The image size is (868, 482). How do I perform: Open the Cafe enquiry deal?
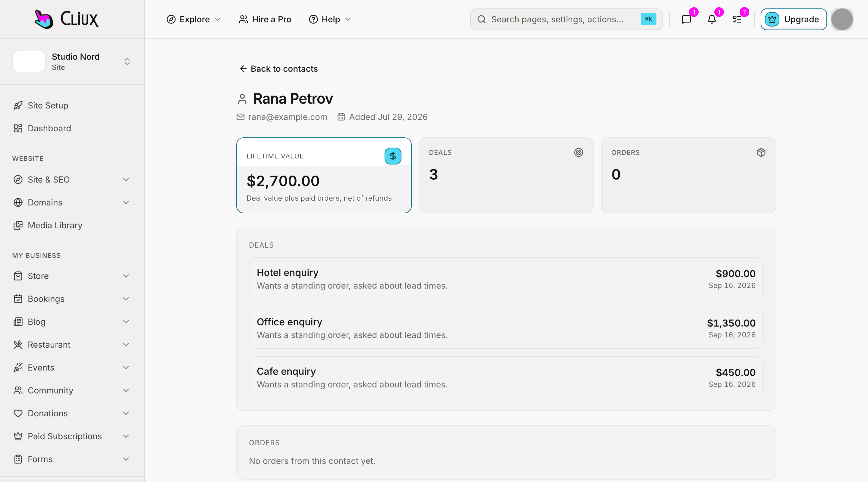point(506,377)
